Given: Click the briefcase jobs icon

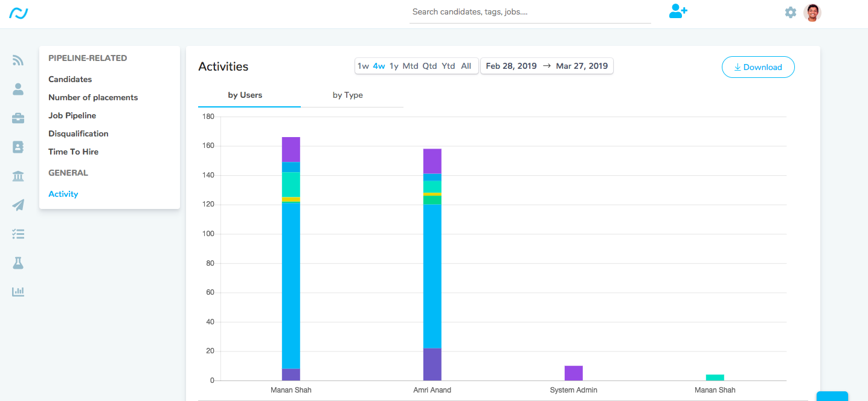Looking at the screenshot, I should 18,118.
